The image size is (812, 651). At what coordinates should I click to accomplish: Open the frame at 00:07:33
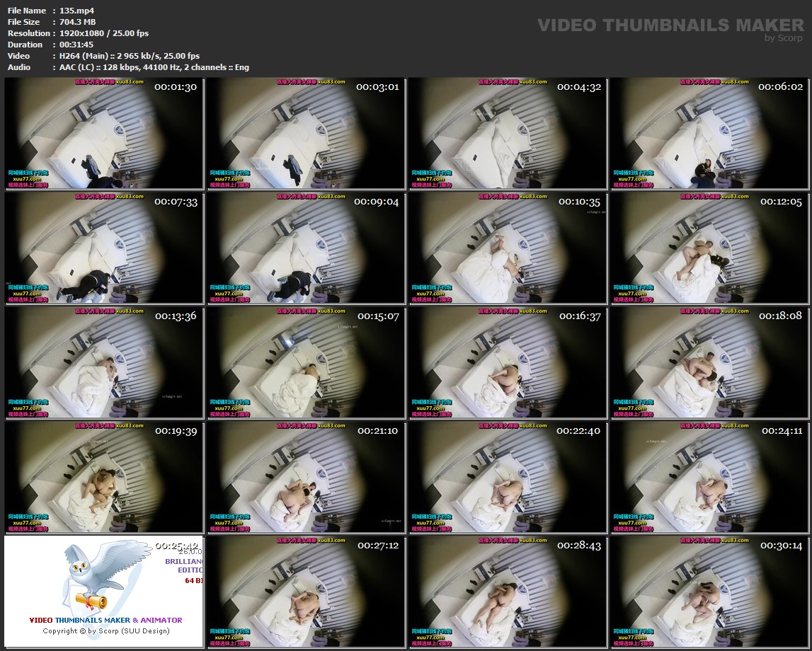[104, 248]
